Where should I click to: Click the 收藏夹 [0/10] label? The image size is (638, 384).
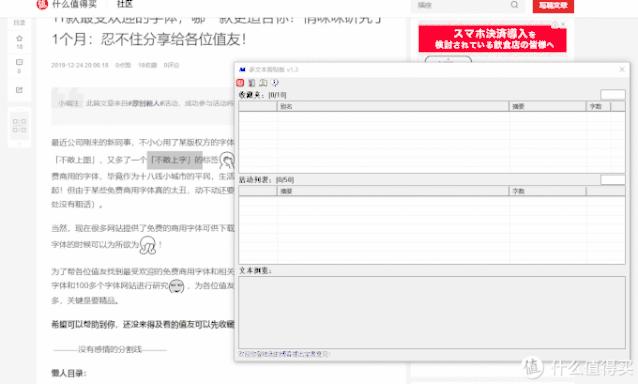262,95
